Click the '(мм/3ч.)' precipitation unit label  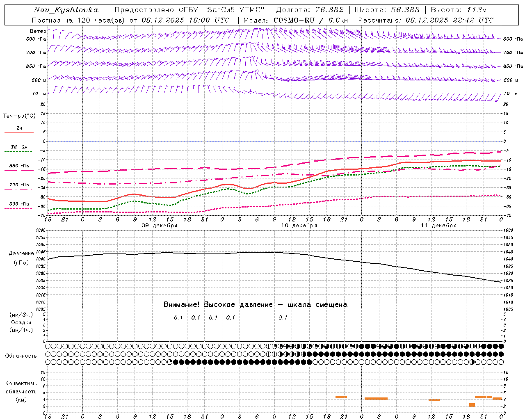pos(21,315)
